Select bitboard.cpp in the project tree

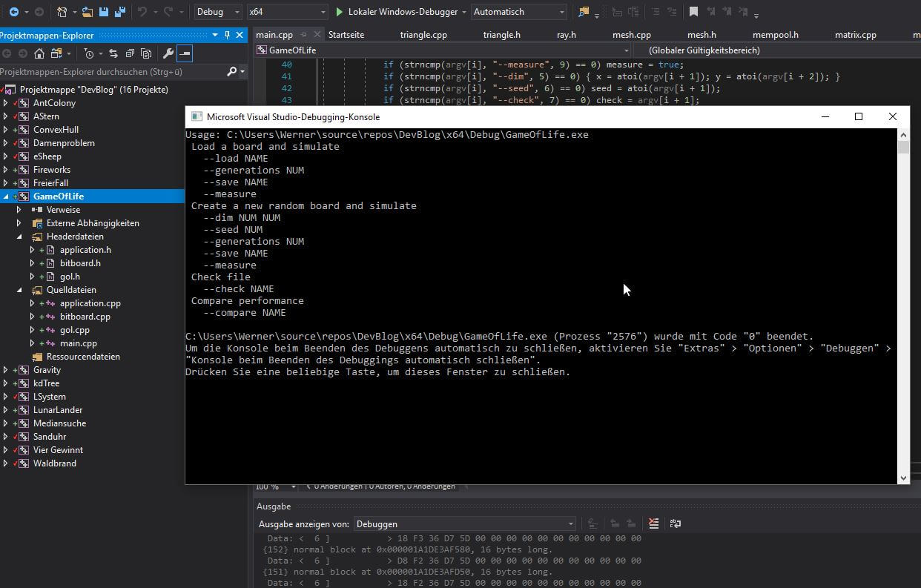[85, 317]
